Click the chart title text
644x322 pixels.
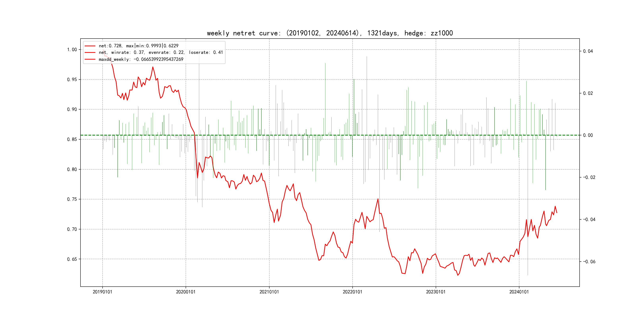pyautogui.click(x=330, y=33)
